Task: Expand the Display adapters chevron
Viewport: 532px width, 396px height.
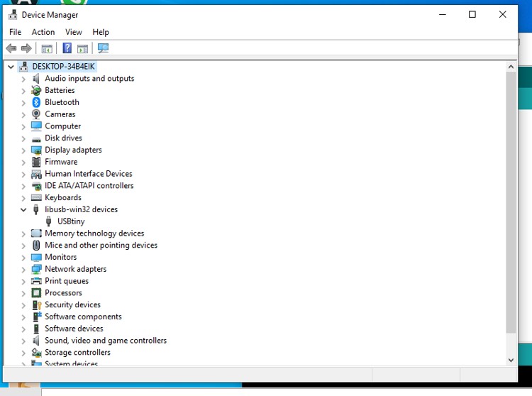Action: tap(23, 150)
